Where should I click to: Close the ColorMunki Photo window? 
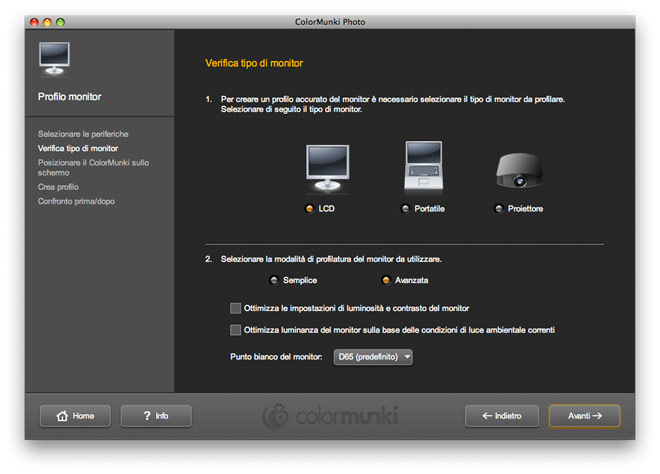click(35, 22)
